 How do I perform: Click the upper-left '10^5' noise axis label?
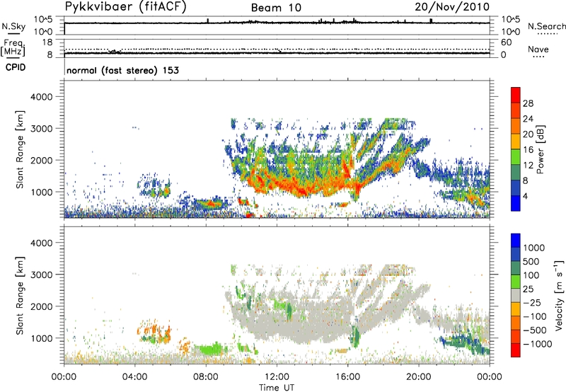tap(43, 19)
